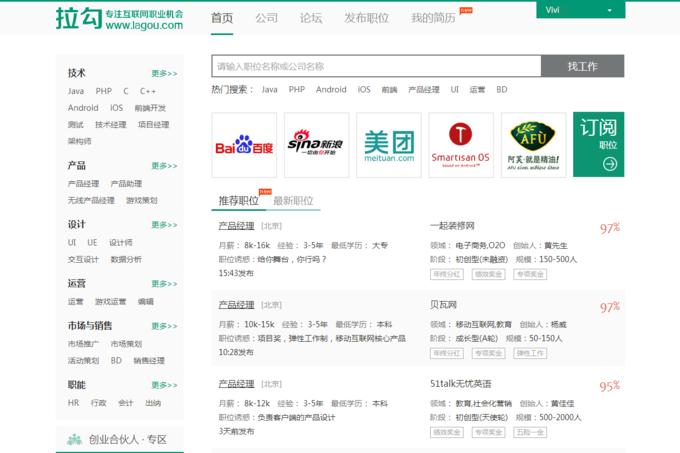
Task: Click the 弹性工作 tag under 贝瓦网
Action: coord(530,353)
